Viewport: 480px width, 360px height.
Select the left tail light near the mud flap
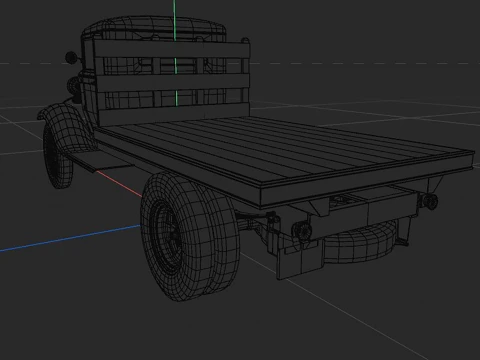pos(302,230)
